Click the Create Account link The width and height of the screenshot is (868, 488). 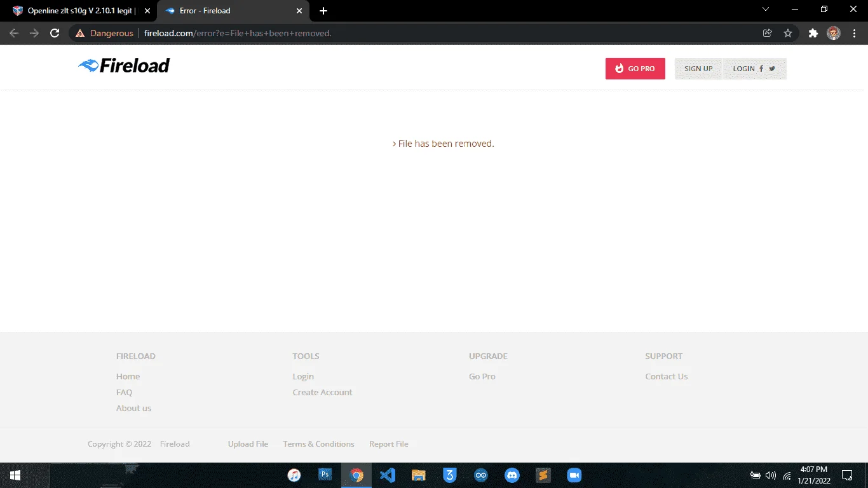(322, 392)
